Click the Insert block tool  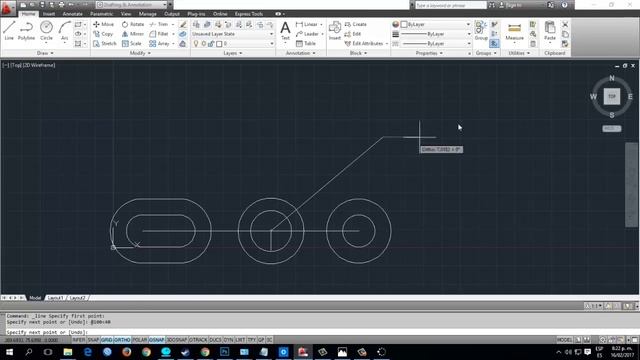point(335,31)
